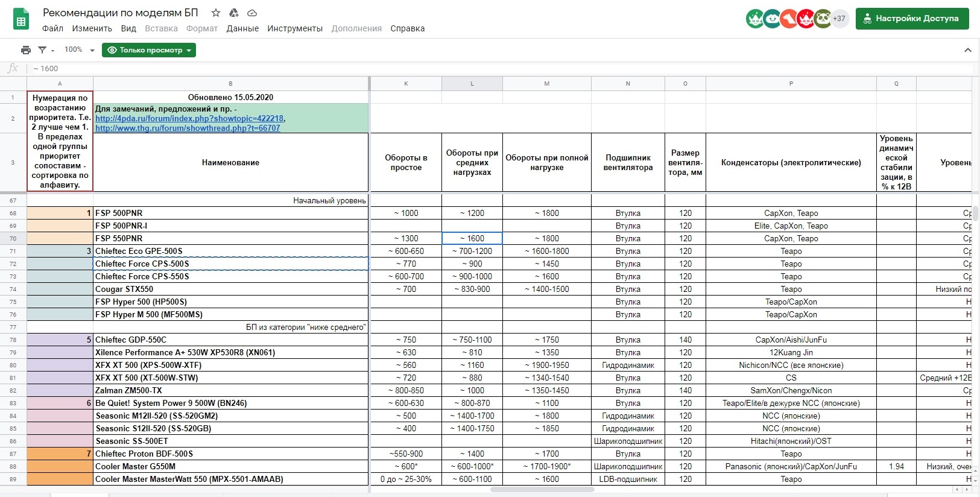Select the whole sheet with the corner box
Image resolution: width=980 pixels, height=497 pixels.
pos(13,83)
